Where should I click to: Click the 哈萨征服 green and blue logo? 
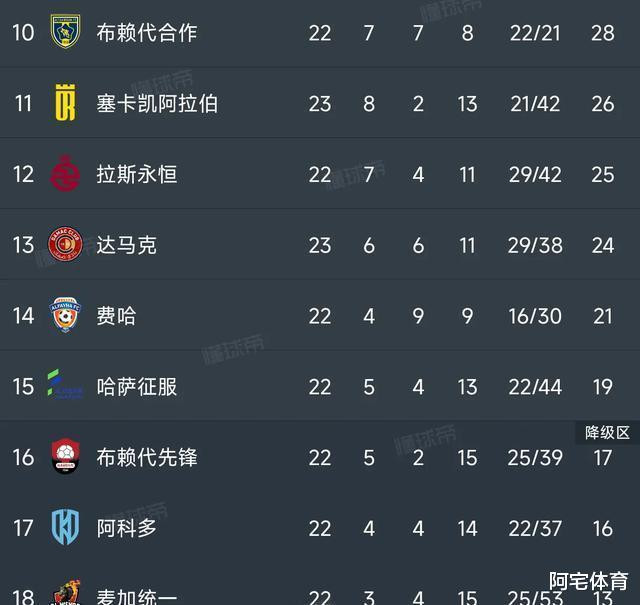pyautogui.click(x=65, y=384)
